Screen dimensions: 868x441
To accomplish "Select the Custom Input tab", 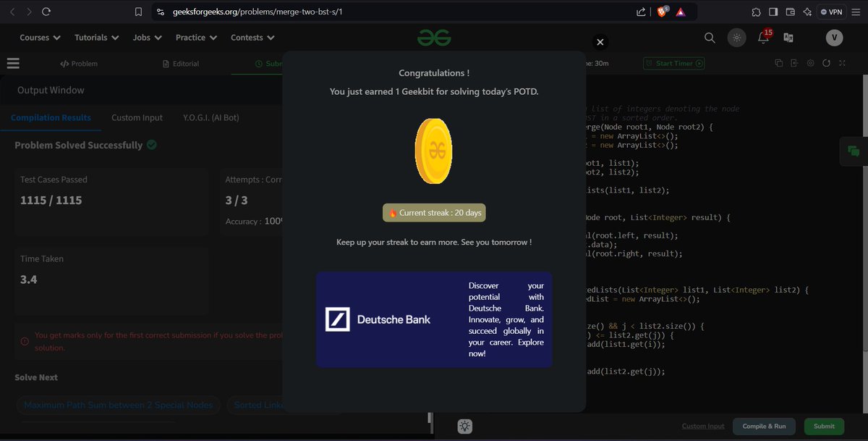I will tap(137, 117).
